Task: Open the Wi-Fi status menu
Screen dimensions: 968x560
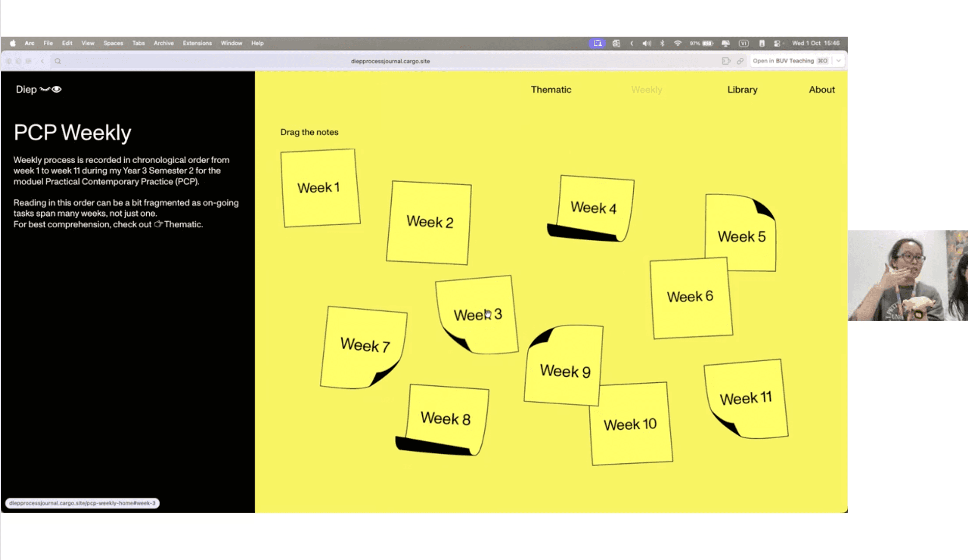Action: coord(677,43)
